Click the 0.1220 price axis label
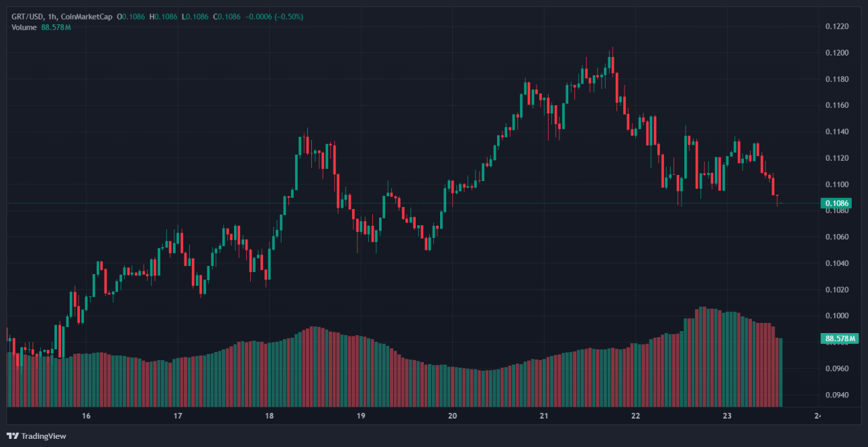The height and width of the screenshot is (447, 868). click(x=835, y=26)
